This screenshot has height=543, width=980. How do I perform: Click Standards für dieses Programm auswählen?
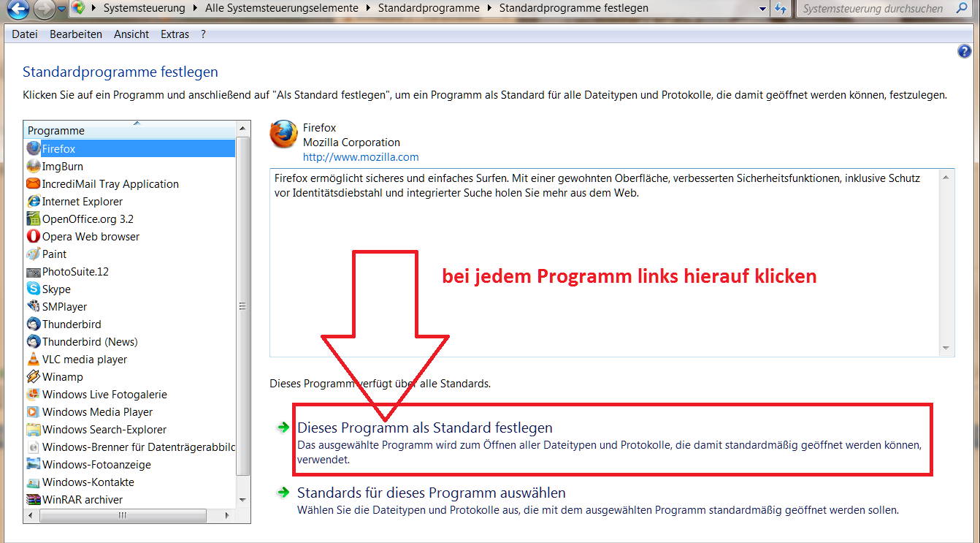click(x=432, y=493)
